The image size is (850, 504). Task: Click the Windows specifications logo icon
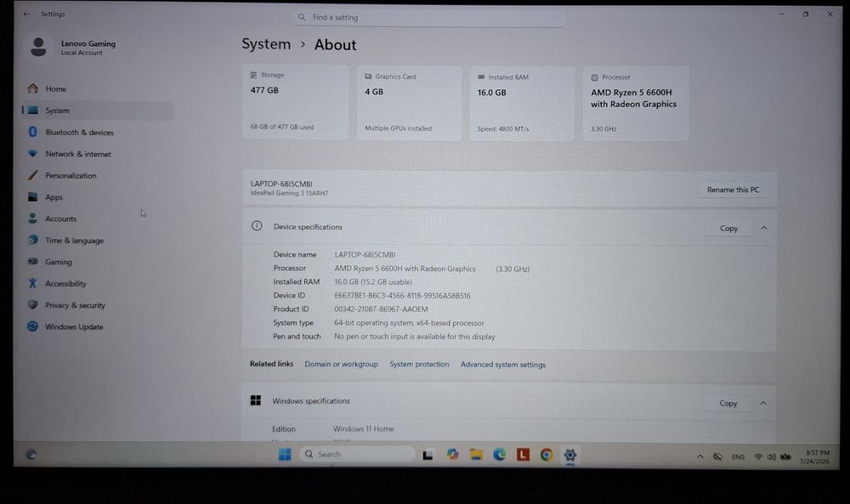coord(256,400)
